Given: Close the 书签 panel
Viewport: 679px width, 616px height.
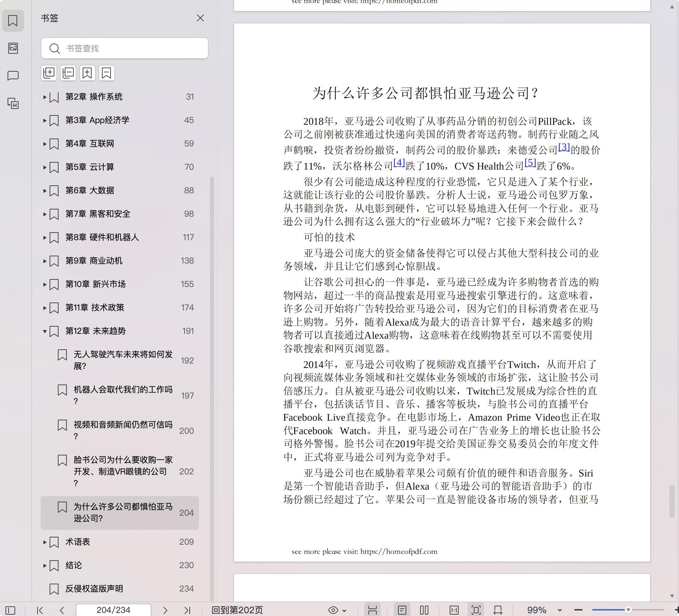Looking at the screenshot, I should click(x=200, y=18).
